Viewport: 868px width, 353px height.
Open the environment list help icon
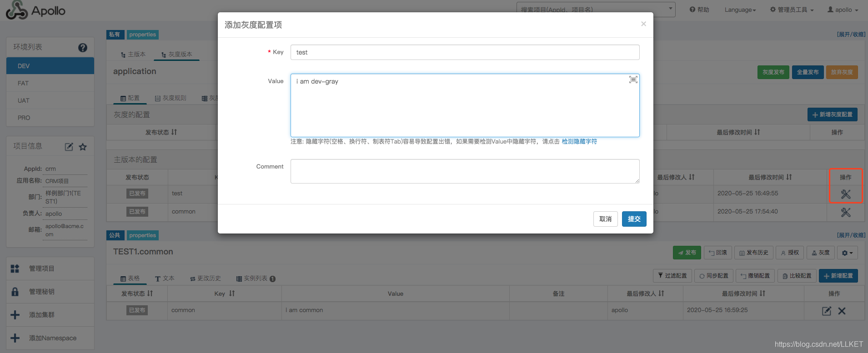83,47
